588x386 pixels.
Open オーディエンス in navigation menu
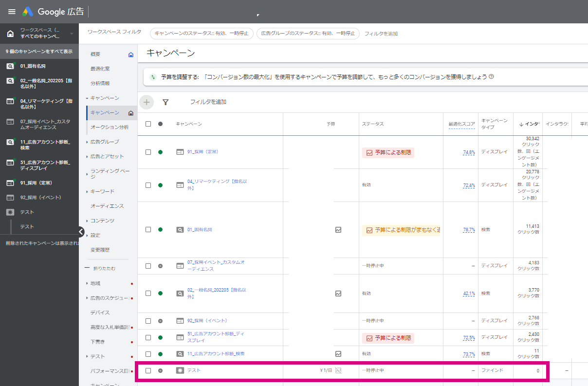coord(107,206)
